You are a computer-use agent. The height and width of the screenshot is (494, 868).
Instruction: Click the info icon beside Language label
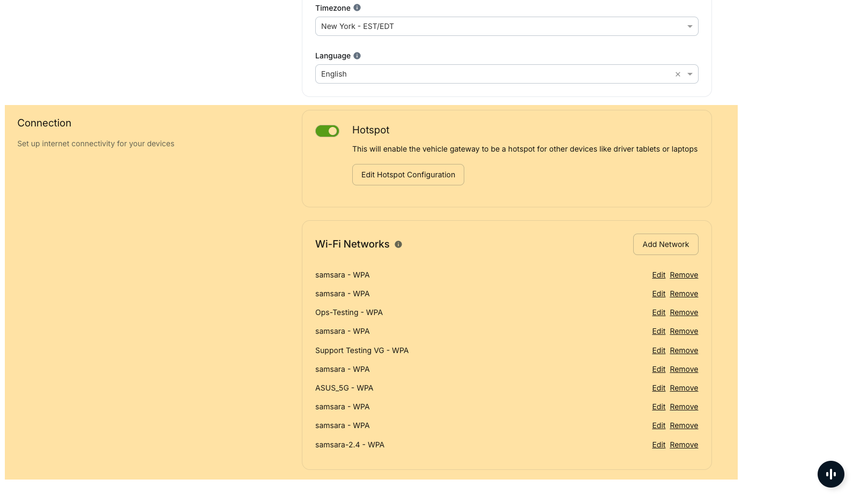357,56
